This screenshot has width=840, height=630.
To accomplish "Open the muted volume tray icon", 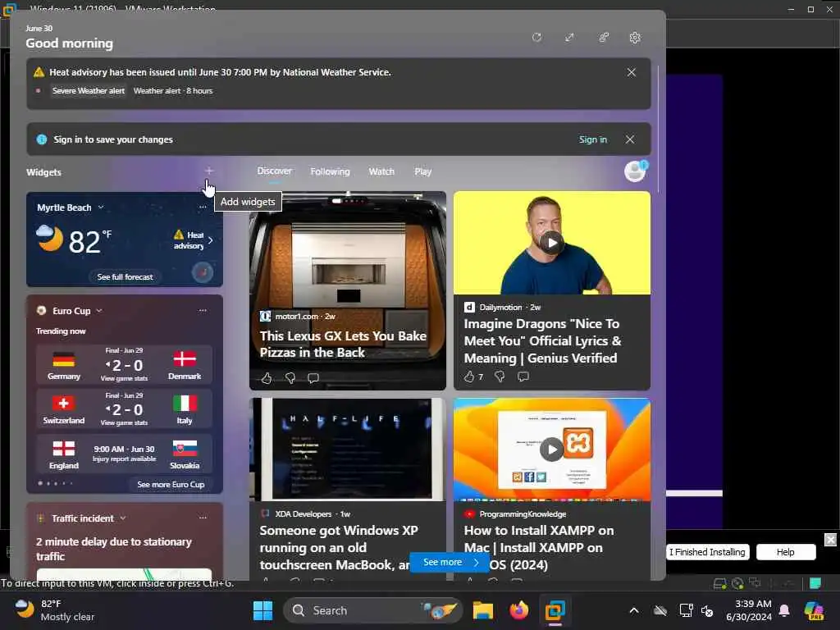I will point(707,610).
